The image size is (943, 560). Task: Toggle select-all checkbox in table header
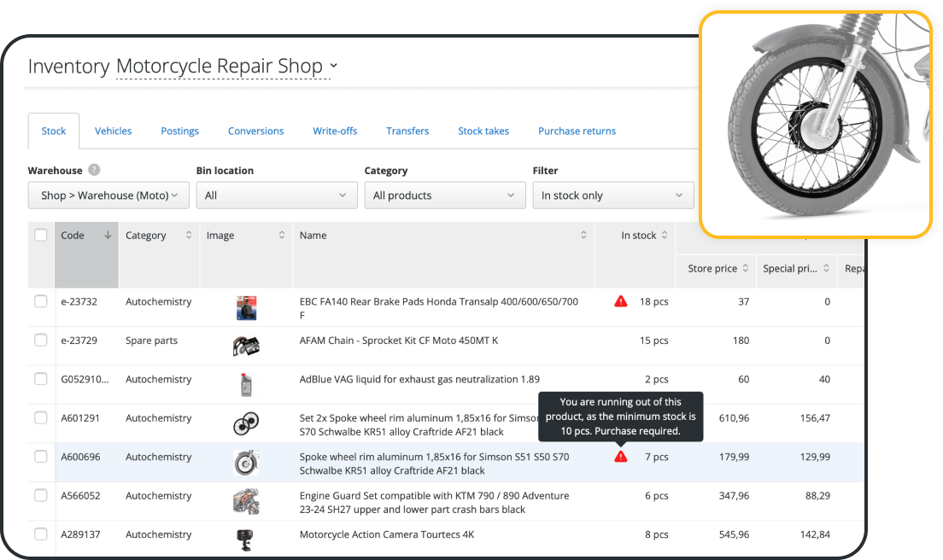[41, 236]
